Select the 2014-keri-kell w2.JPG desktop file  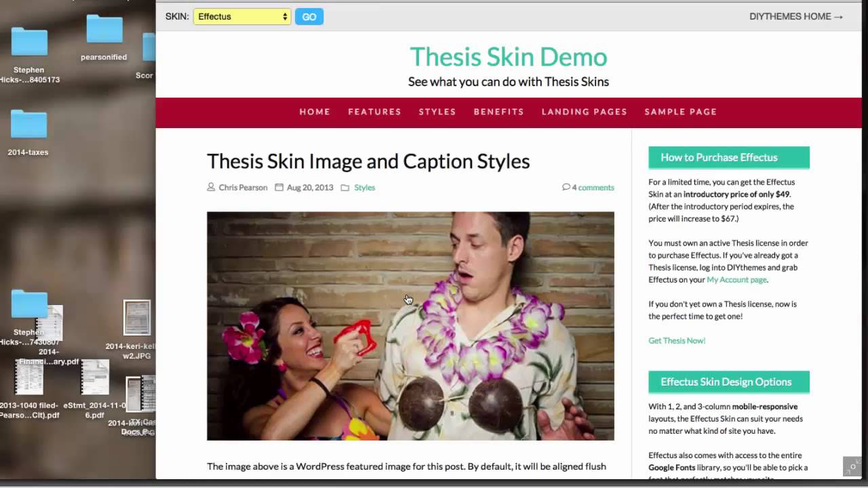pos(136,330)
